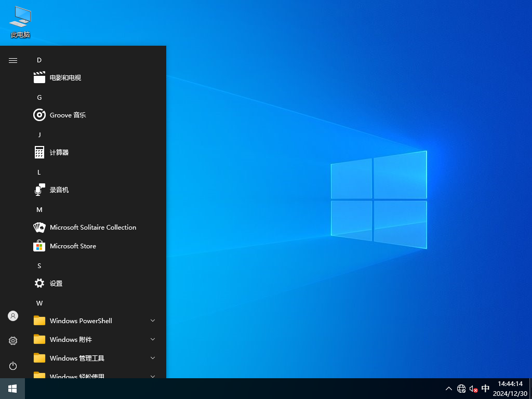This screenshot has width=532, height=399.
Task: Jump to letter M section header
Action: (x=39, y=209)
